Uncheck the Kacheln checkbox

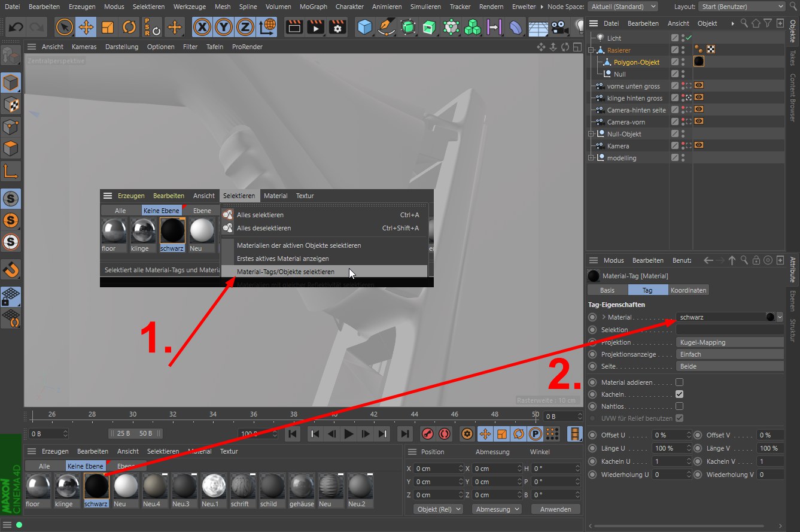pyautogui.click(x=679, y=394)
